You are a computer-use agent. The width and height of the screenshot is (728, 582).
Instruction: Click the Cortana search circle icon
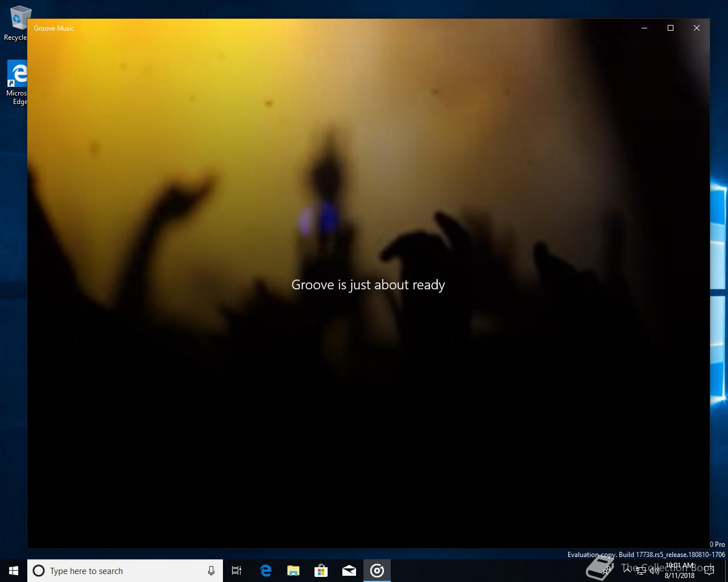pyautogui.click(x=39, y=571)
